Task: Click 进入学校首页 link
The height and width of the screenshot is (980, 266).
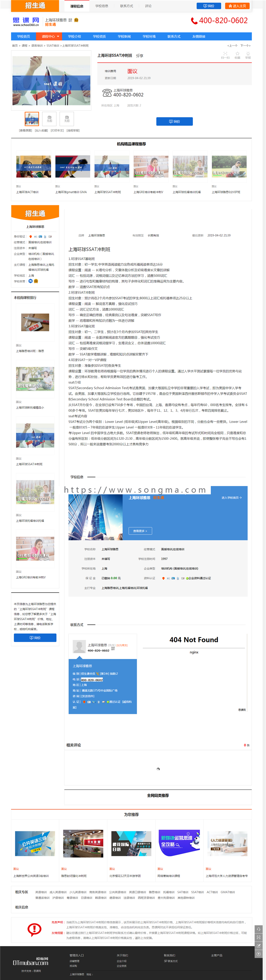Action: tap(231, 498)
